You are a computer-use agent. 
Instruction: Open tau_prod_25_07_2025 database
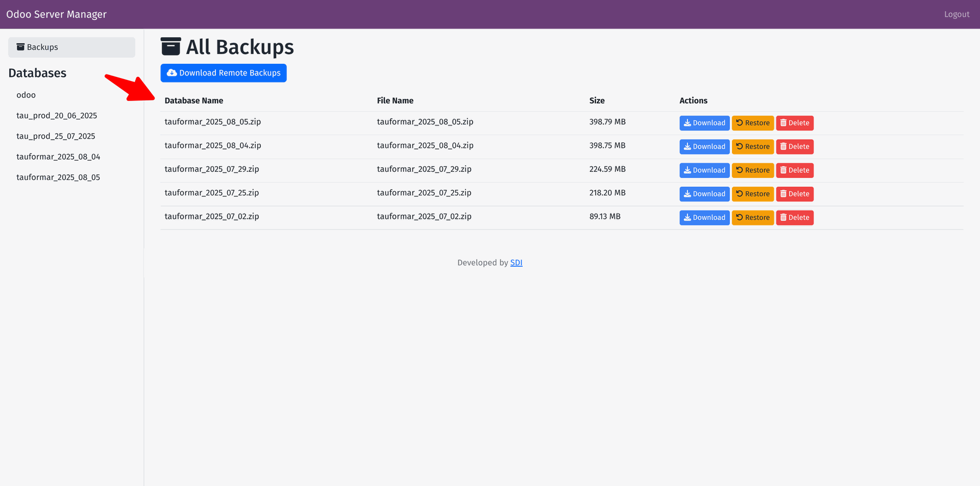pyautogui.click(x=56, y=136)
